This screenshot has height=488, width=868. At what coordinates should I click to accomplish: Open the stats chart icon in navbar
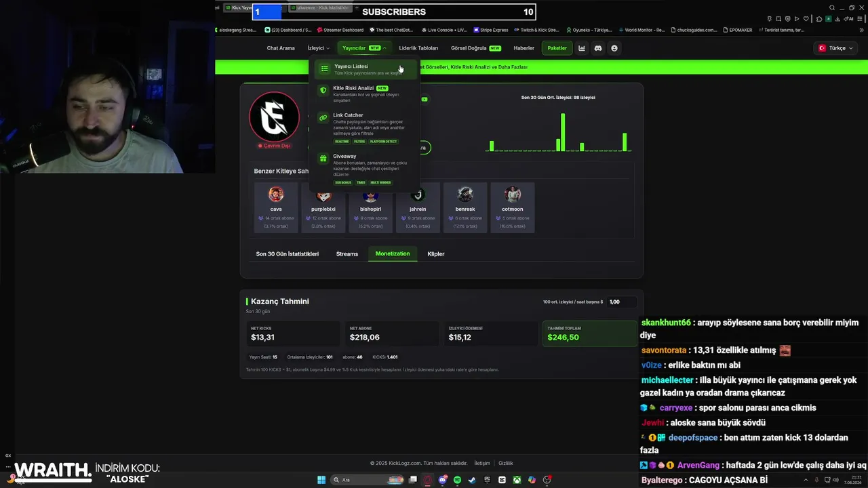click(582, 48)
